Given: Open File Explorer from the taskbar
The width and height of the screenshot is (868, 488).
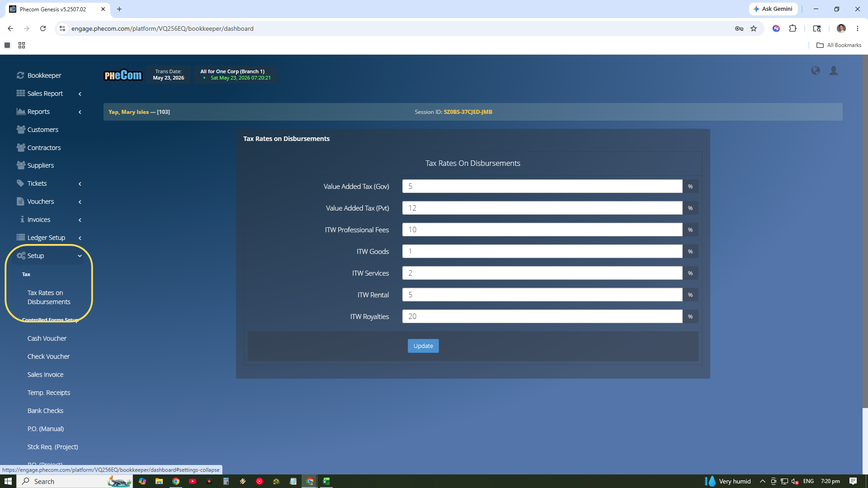Looking at the screenshot, I should coord(159,481).
